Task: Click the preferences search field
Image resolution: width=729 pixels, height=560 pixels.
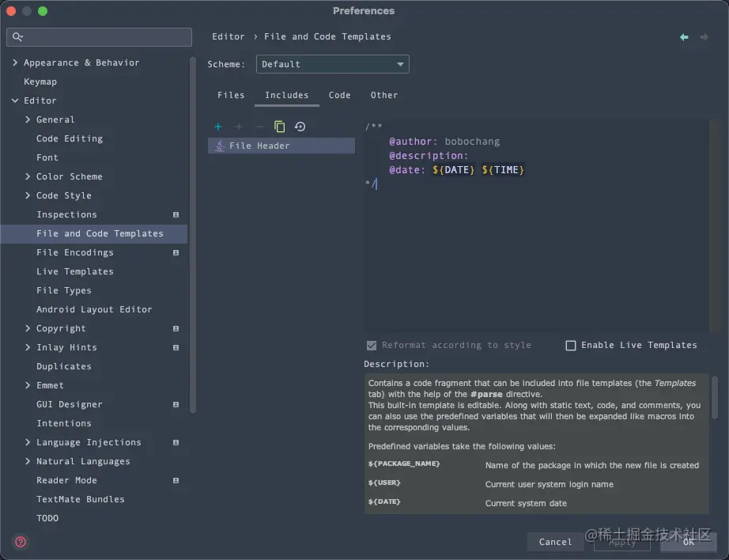Action: point(99,36)
